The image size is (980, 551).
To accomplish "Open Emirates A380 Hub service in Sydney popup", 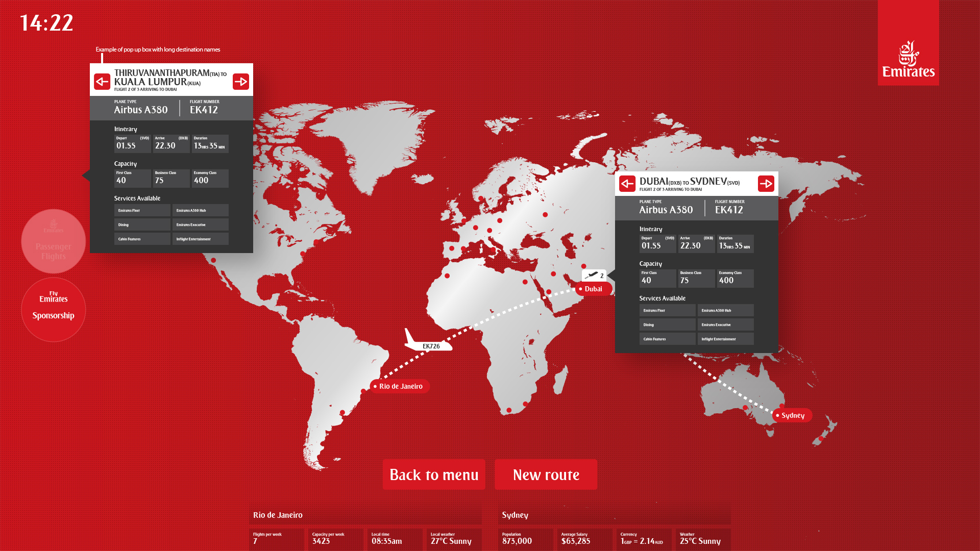I will tap(725, 310).
